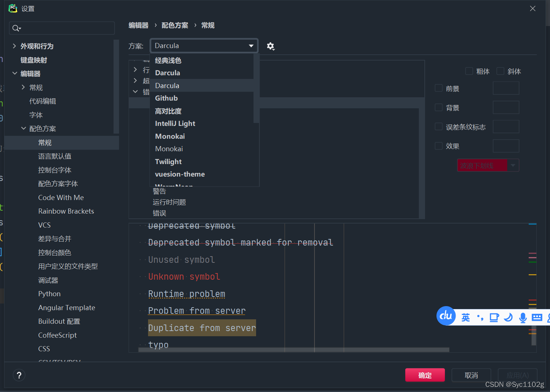Click the preview pane horizontal scrollbar
Image resolution: width=550 pixels, height=392 pixels.
coord(294,350)
